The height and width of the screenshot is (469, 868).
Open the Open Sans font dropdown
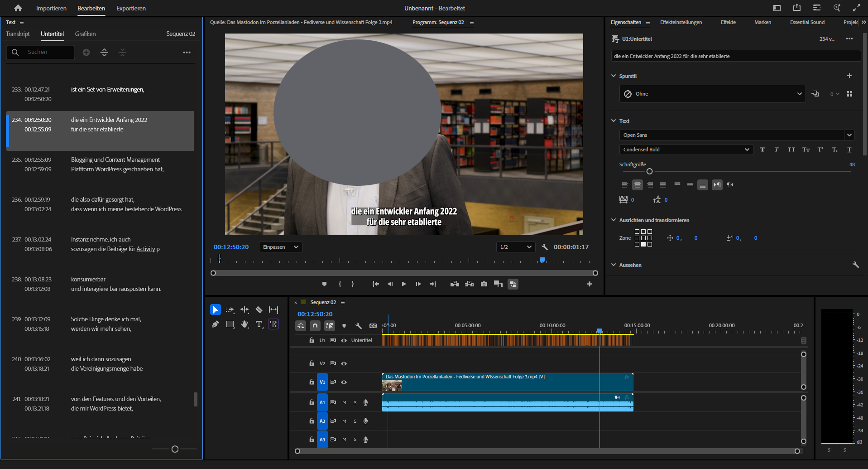[x=849, y=135]
